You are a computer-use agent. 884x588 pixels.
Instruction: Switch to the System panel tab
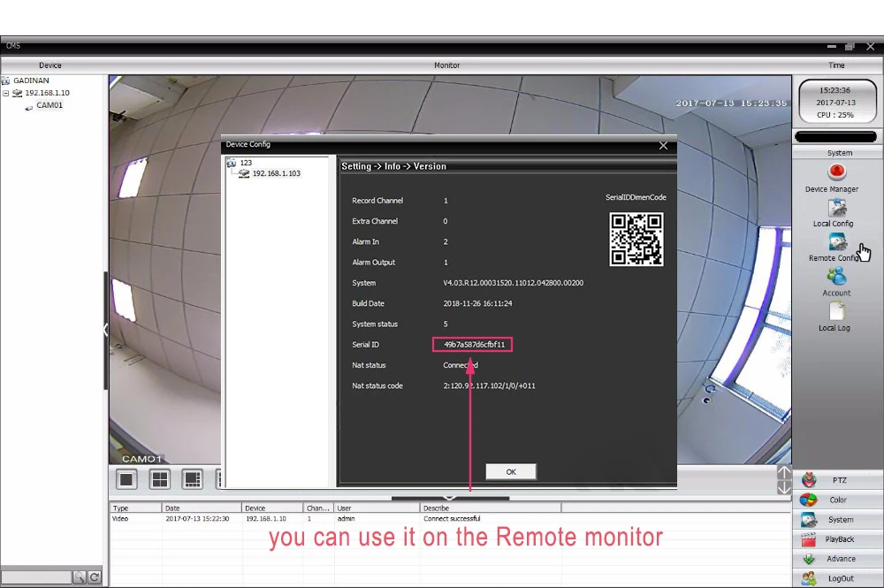pos(838,520)
